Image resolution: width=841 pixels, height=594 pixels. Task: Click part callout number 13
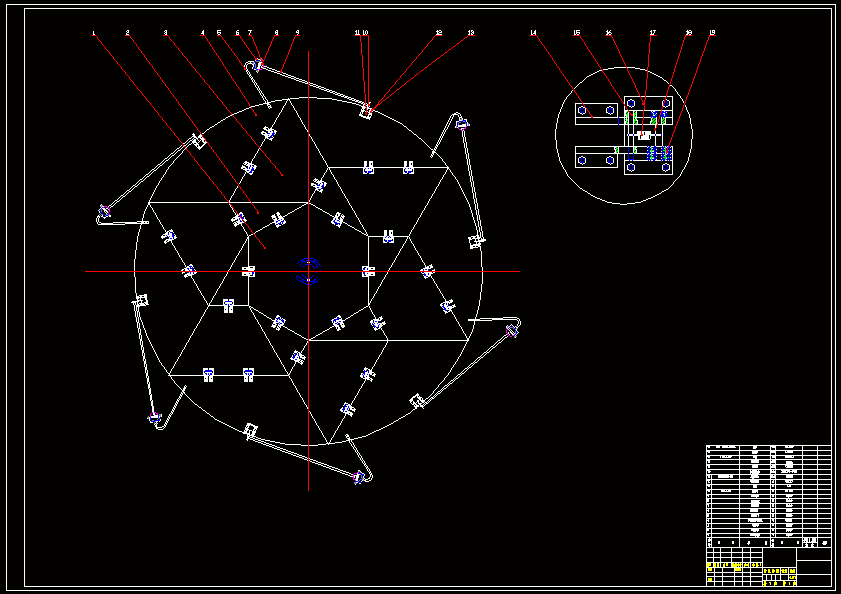point(471,33)
